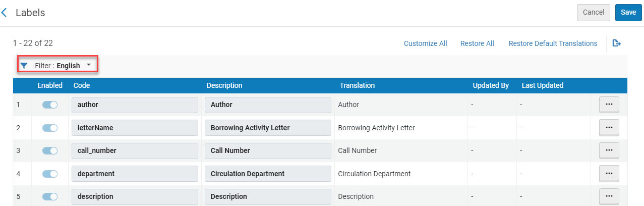Click the Borrowing Activity Letter description field
Screen dimensions: 644x206
click(x=268, y=128)
